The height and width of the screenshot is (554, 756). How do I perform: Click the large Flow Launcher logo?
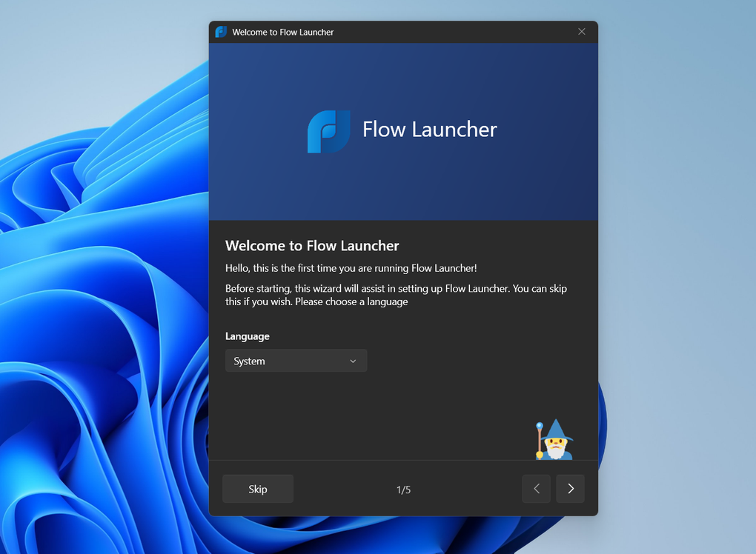[x=329, y=132]
